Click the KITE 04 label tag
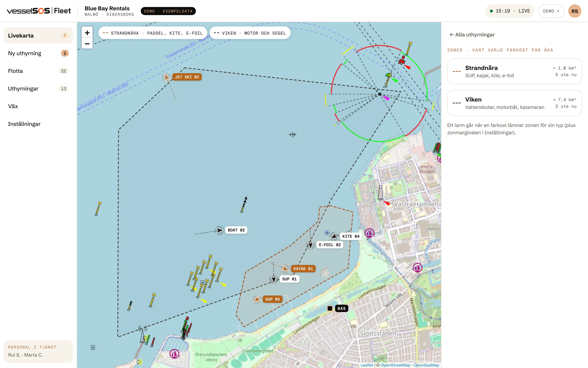588x368 pixels. (351, 236)
